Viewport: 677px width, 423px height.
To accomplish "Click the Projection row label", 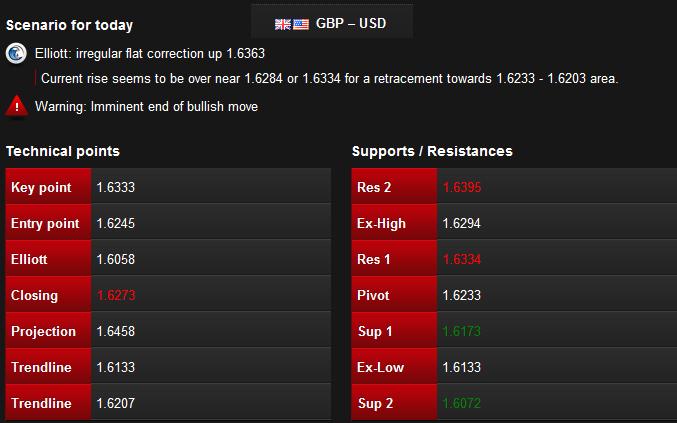I will 43,331.
